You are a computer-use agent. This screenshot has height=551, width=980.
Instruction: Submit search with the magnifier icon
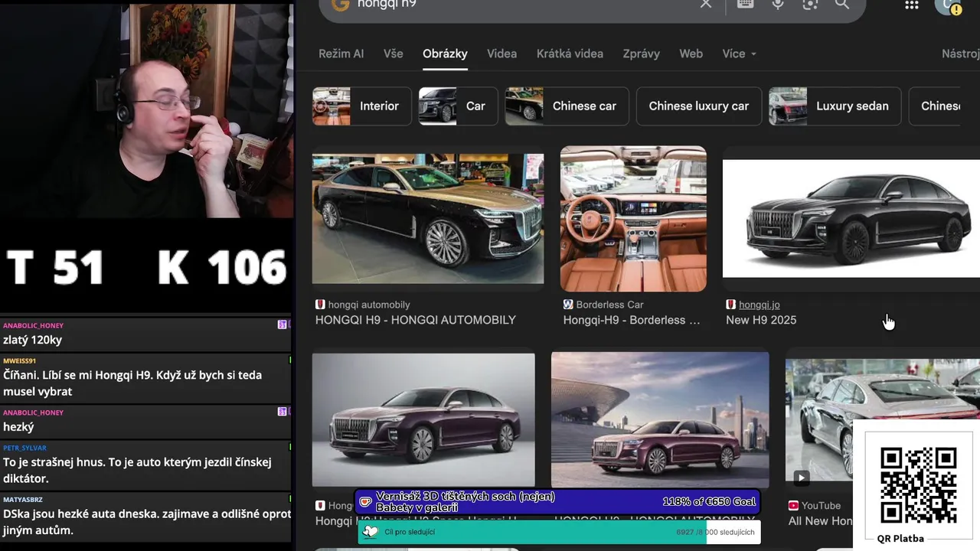tap(842, 4)
